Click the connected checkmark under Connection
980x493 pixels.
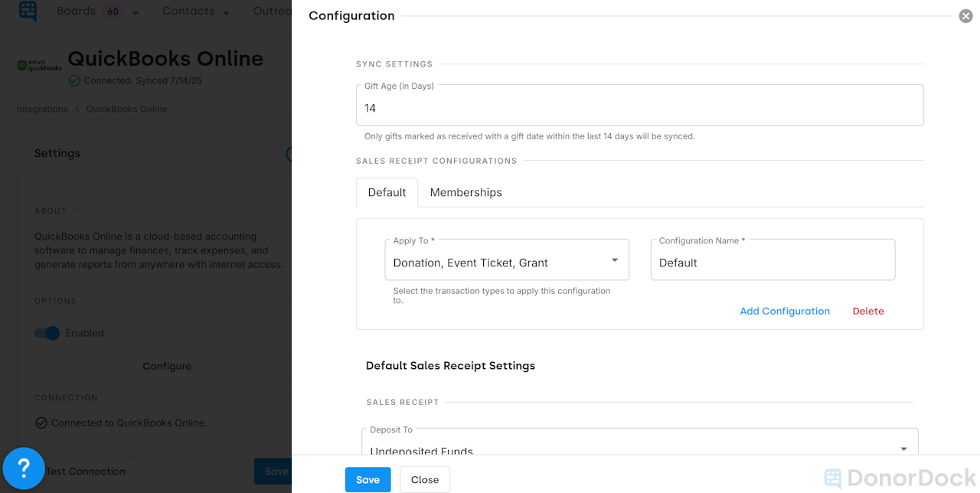click(x=41, y=423)
